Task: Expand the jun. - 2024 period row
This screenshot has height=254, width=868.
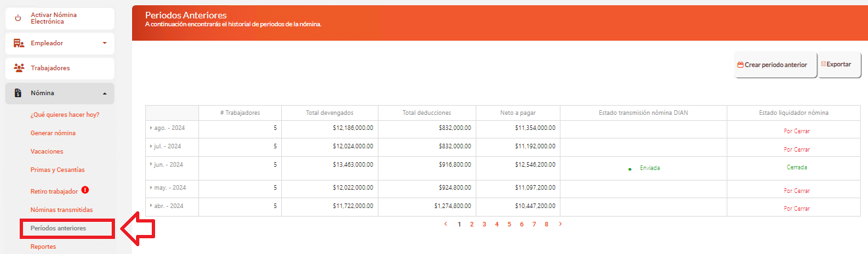Action: pos(151,164)
